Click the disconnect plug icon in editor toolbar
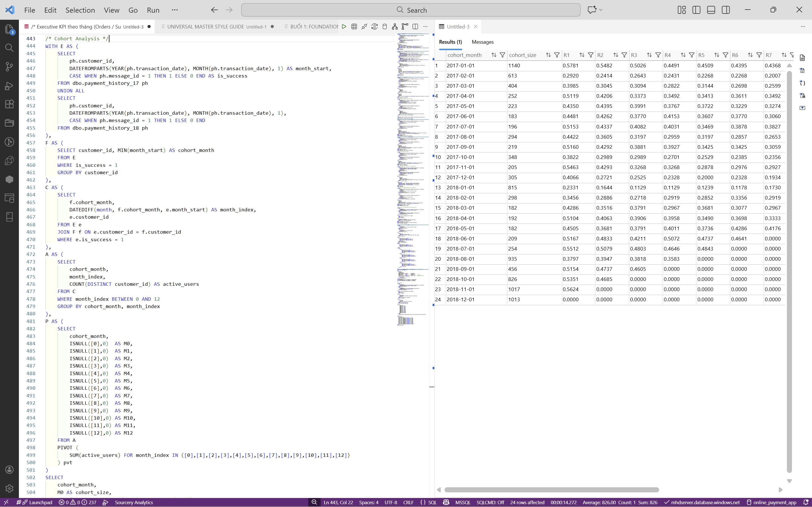 [364, 26]
